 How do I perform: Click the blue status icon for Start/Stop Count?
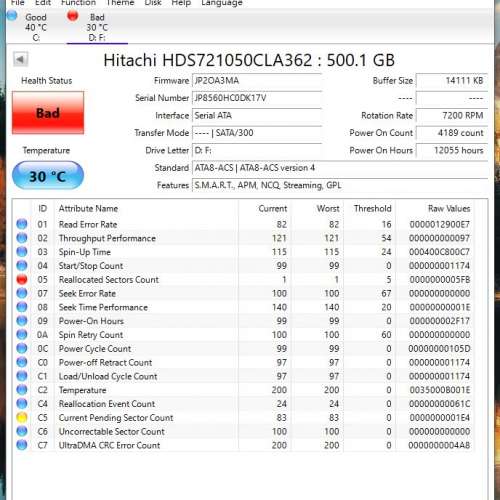[x=22, y=265]
